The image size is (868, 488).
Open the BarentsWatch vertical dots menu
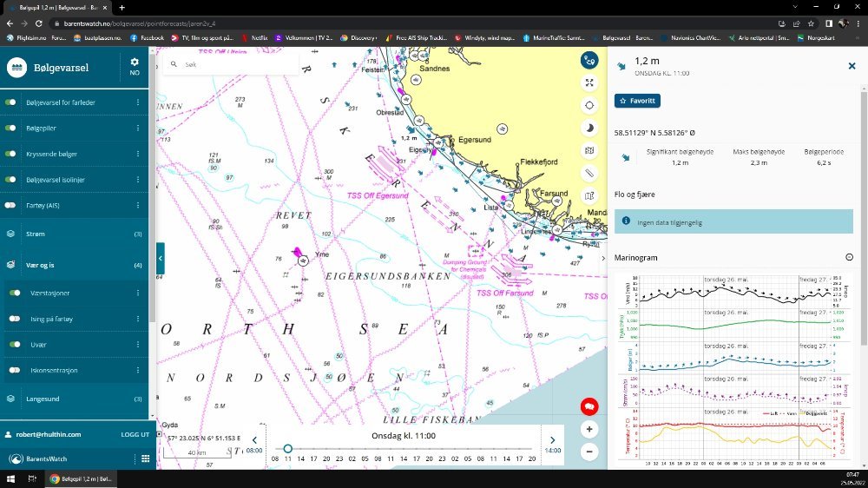[135, 458]
